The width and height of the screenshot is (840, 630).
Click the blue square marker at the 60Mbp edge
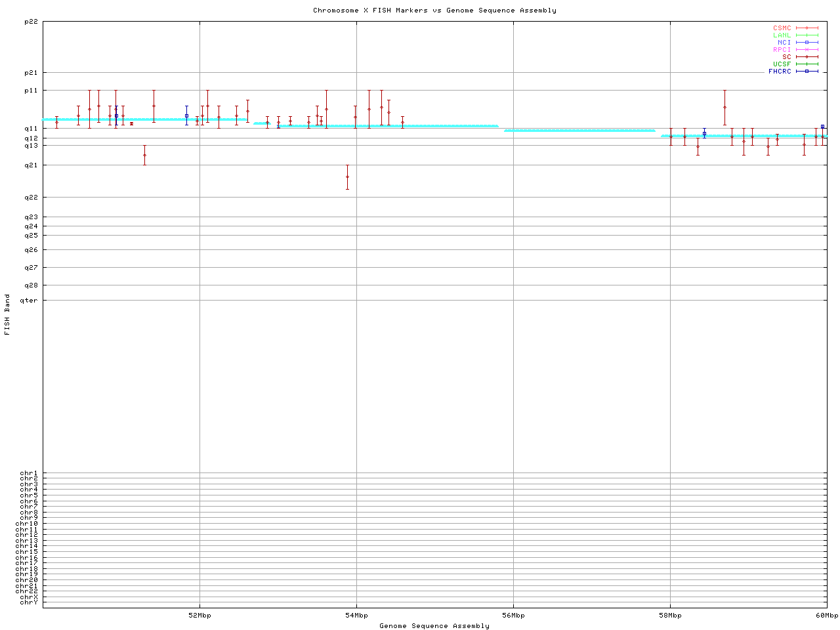click(x=822, y=127)
